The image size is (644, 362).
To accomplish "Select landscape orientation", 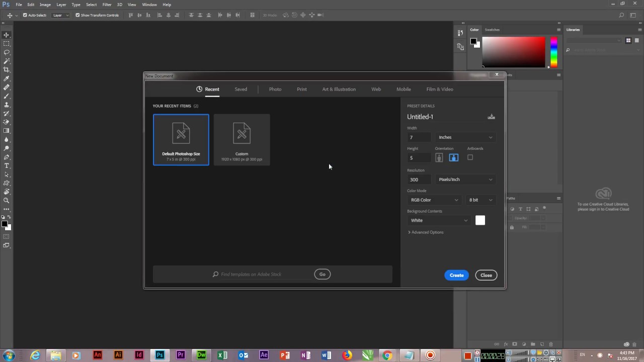I will (x=453, y=158).
